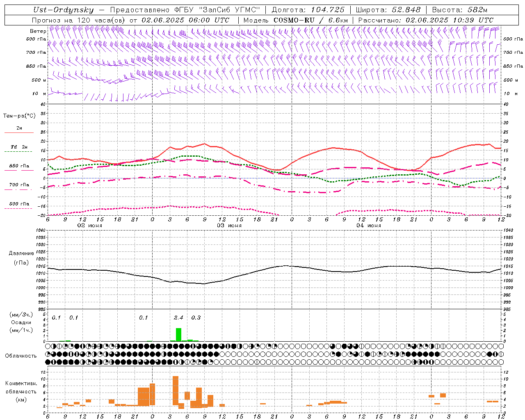Click the Облачность cloud cover label
Viewport: 525px width, 420px height.
pyautogui.click(x=21, y=356)
